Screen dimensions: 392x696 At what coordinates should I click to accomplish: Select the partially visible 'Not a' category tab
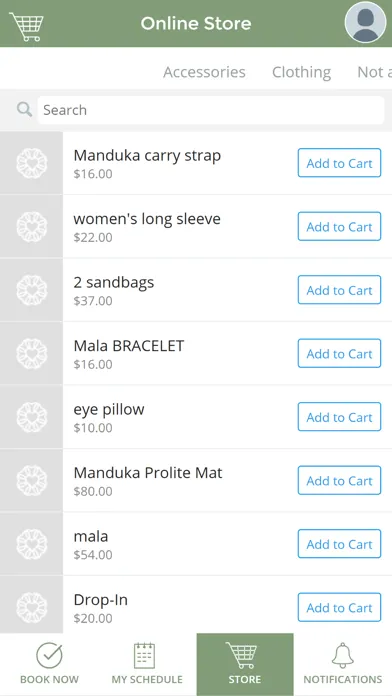pos(374,72)
